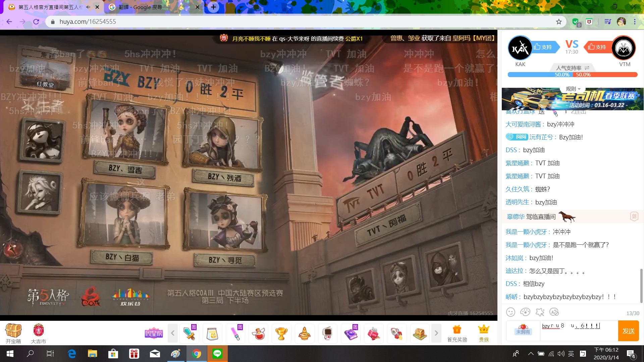The image size is (644, 362).
Task: Expand the 规则 rules dropdown
Action: (573, 89)
